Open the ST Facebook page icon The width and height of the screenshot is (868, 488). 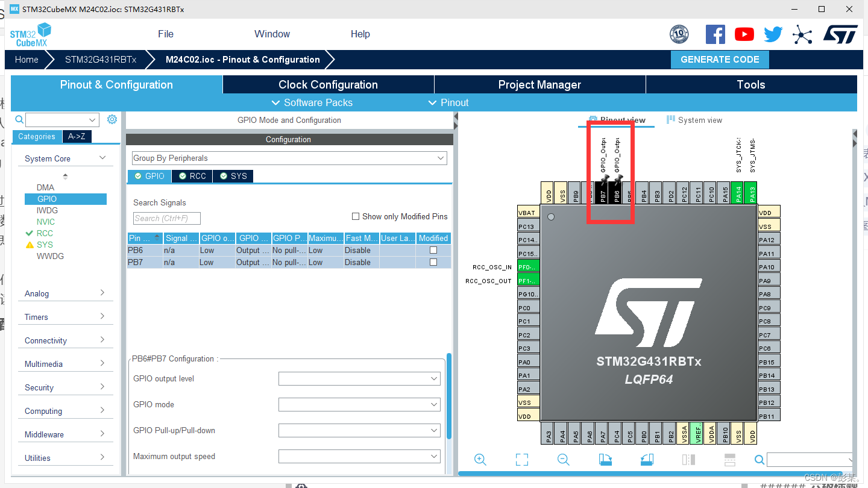[715, 34]
